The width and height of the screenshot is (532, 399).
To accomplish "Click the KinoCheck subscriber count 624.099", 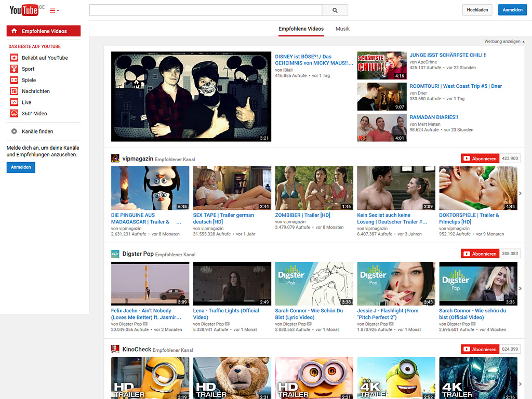I will 510,349.
